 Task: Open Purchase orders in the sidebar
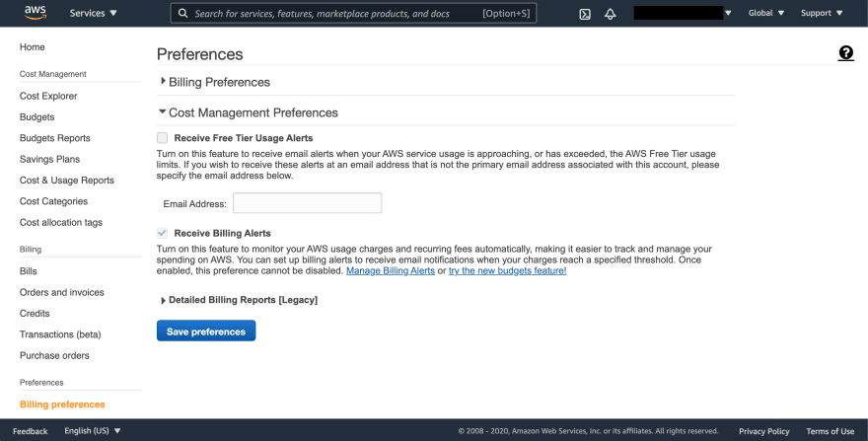click(54, 355)
